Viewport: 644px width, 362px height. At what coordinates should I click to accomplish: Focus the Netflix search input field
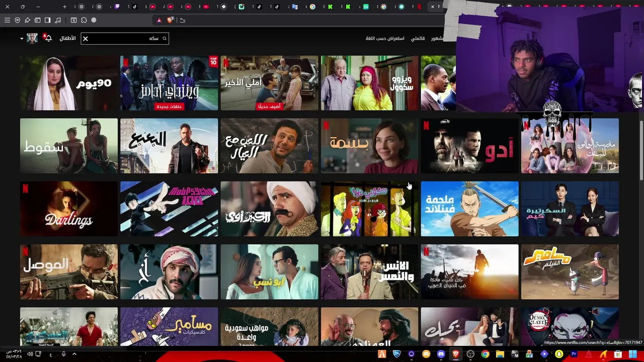pyautogui.click(x=124, y=38)
